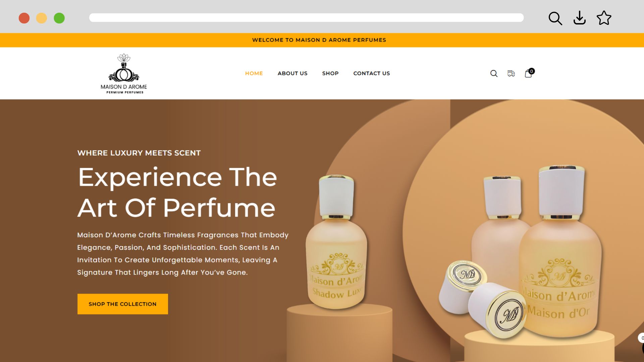
Task: Click the Maison d'Or perfume bottle
Action: coord(560,251)
